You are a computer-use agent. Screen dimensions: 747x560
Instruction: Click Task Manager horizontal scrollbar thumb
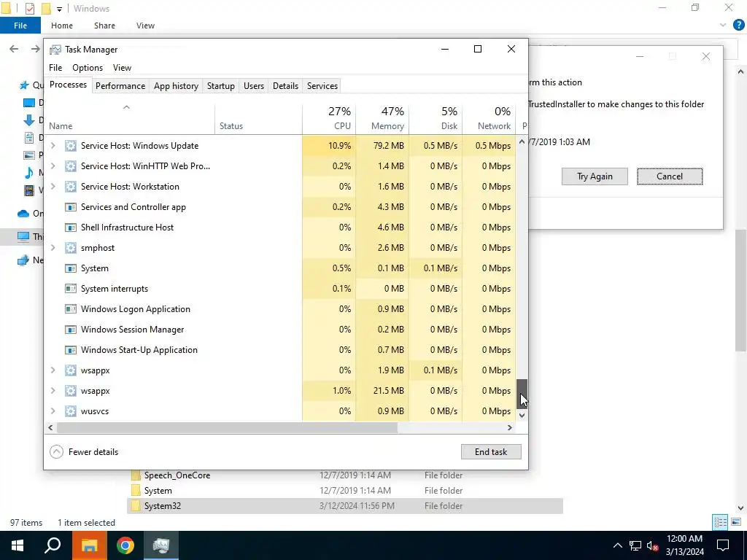227,427
